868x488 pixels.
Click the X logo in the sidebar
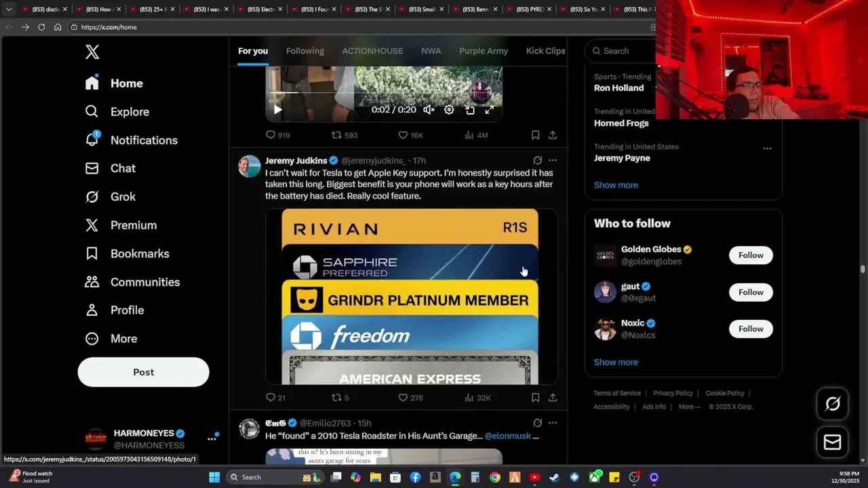coord(92,52)
